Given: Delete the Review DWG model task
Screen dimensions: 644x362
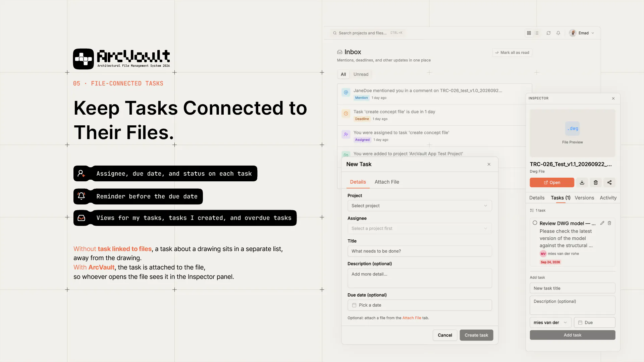Looking at the screenshot, I should point(609,223).
